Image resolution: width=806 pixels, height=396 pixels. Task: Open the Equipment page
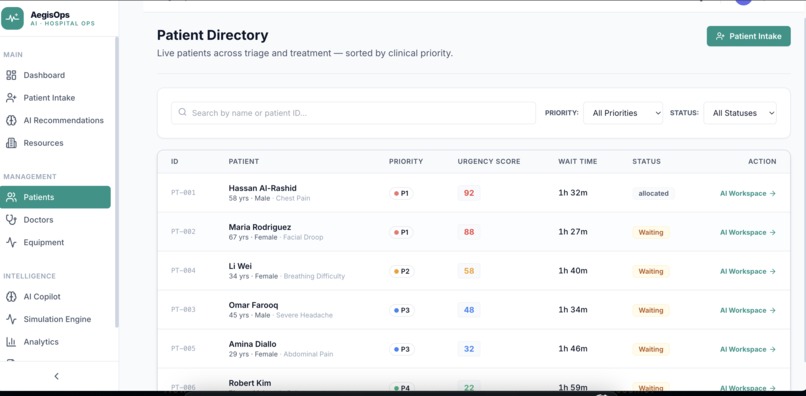(x=55, y=242)
